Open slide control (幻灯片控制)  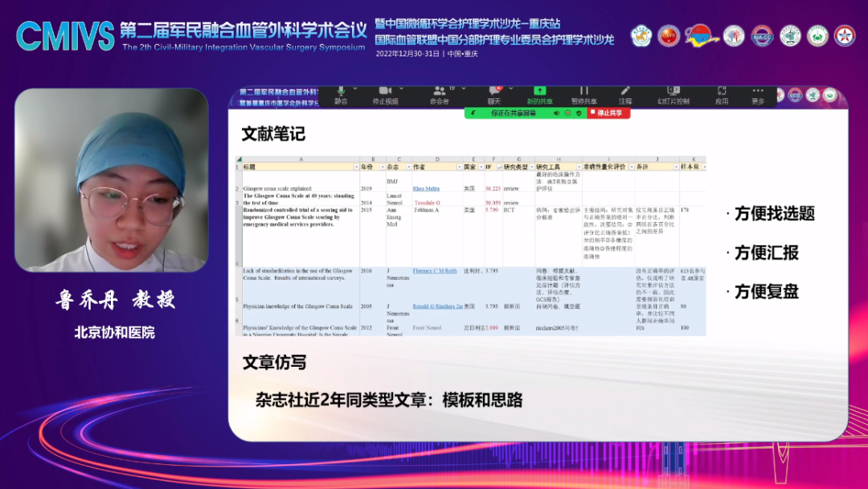coord(674,95)
